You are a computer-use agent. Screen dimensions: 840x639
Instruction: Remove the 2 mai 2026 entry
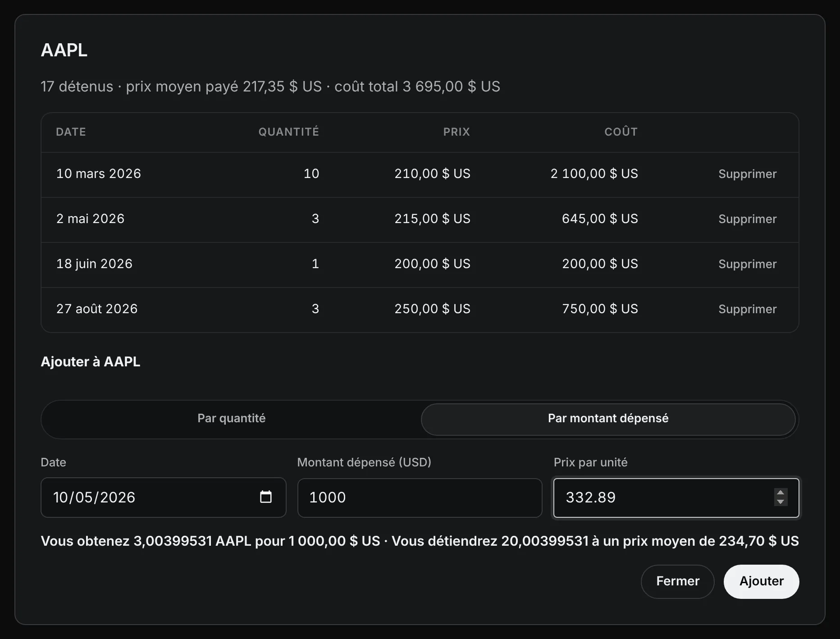(747, 219)
